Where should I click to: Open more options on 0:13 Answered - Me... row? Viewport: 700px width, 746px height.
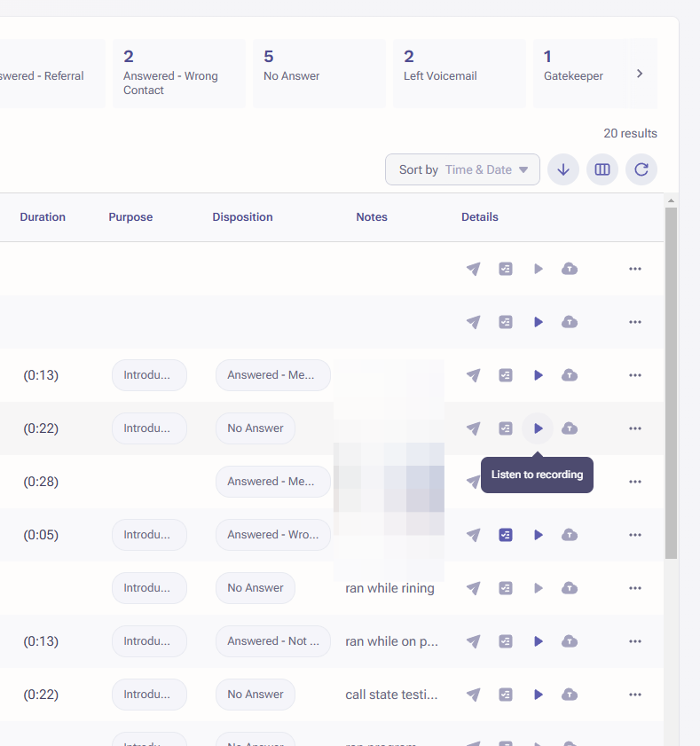[635, 375]
